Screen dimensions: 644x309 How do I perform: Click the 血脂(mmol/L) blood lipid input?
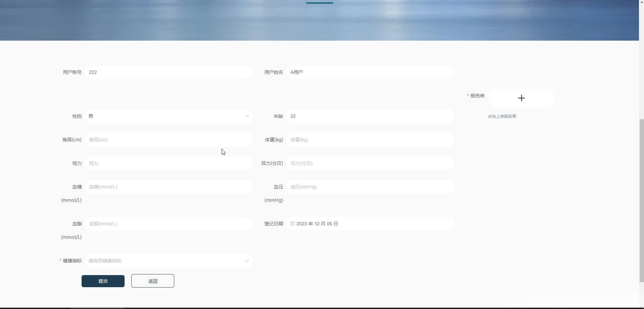169,223
